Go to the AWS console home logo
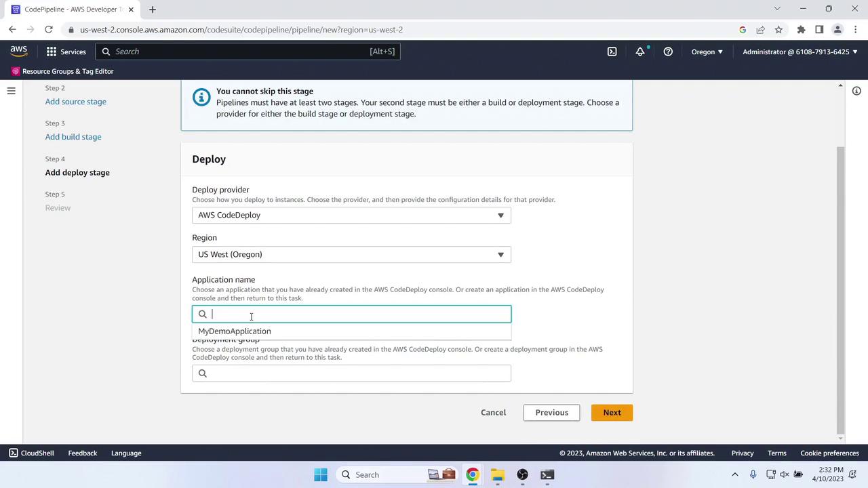The height and width of the screenshot is (488, 868). coord(19,52)
